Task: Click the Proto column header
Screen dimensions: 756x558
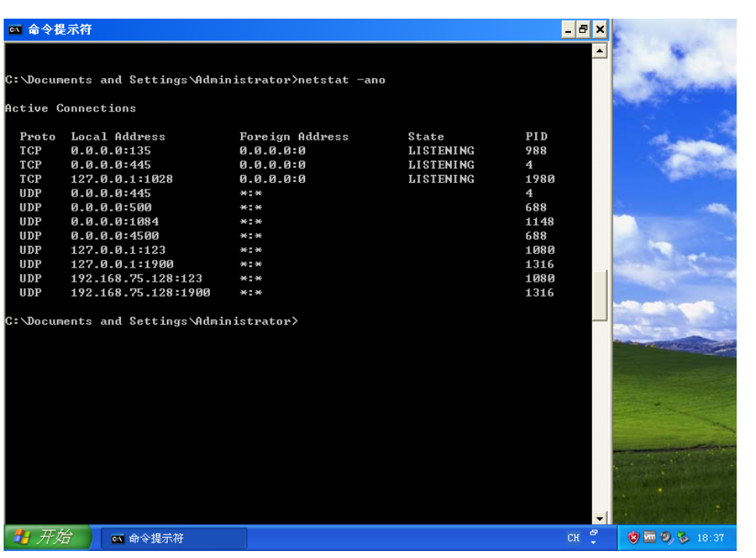Action: 37,137
